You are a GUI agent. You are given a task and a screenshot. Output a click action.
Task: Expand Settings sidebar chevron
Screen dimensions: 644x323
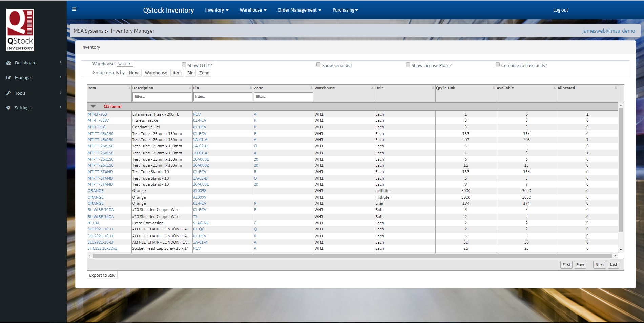pos(61,108)
